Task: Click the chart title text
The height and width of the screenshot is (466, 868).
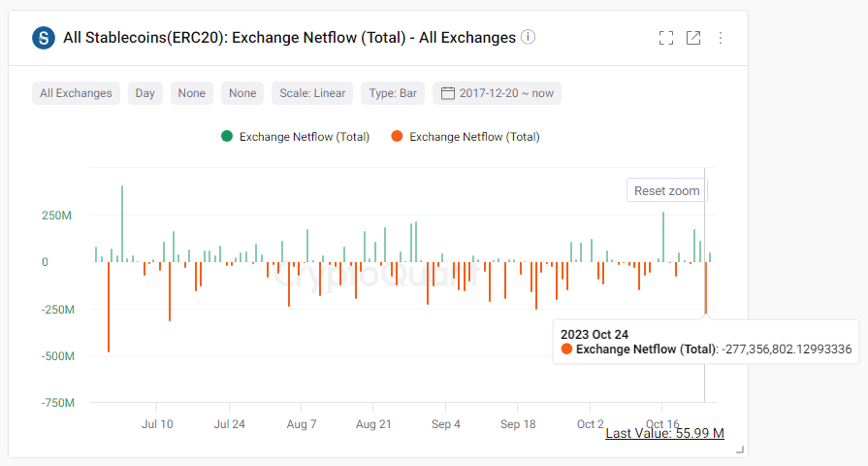Action: 290,38
